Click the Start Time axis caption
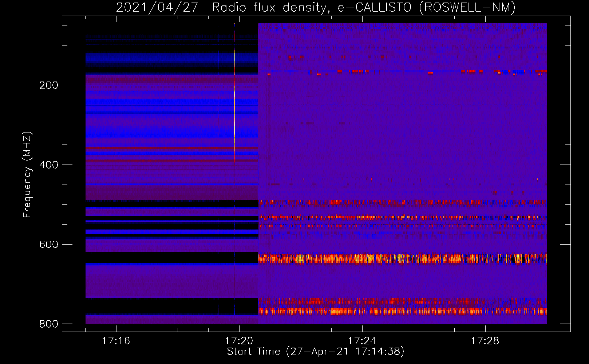 click(x=316, y=352)
